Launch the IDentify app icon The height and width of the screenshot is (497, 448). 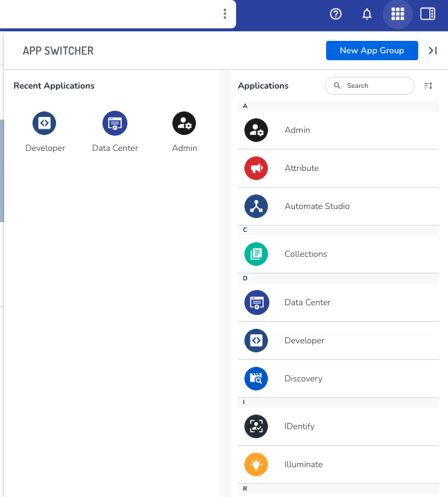click(x=256, y=426)
